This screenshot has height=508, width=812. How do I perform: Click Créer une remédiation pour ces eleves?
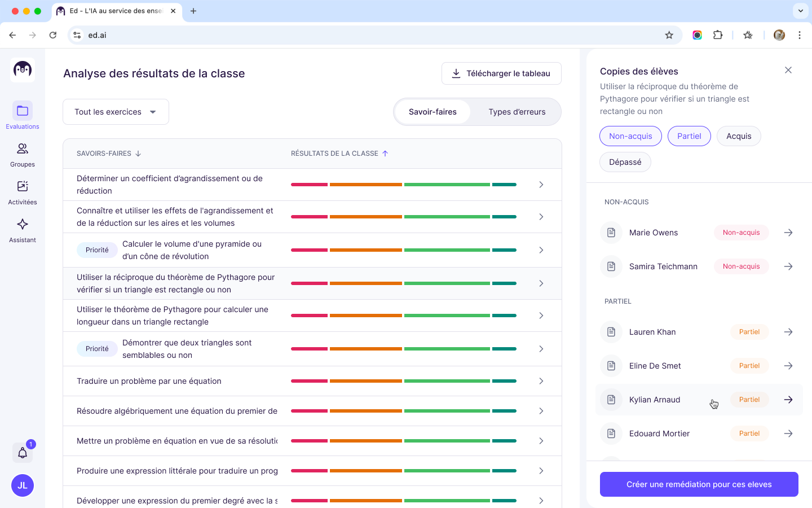[699, 484]
